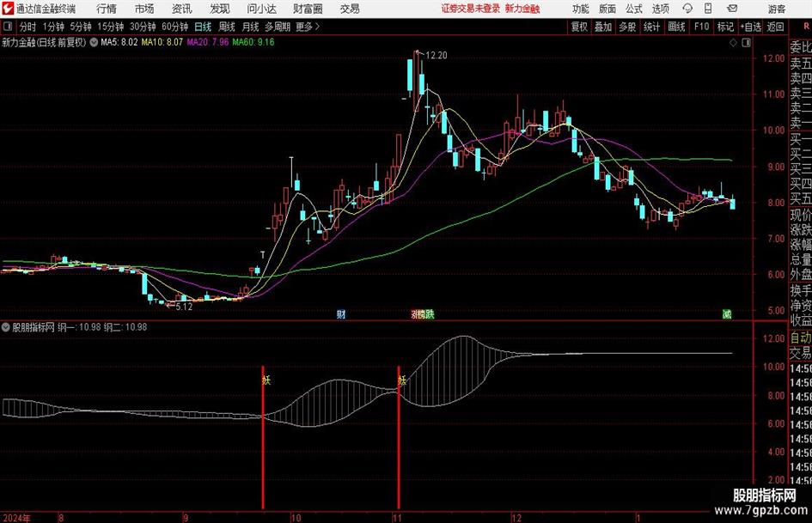This screenshot has width=812, height=523.
Task: Click the MA10: 8.07 indicator value
Action: coord(162,42)
